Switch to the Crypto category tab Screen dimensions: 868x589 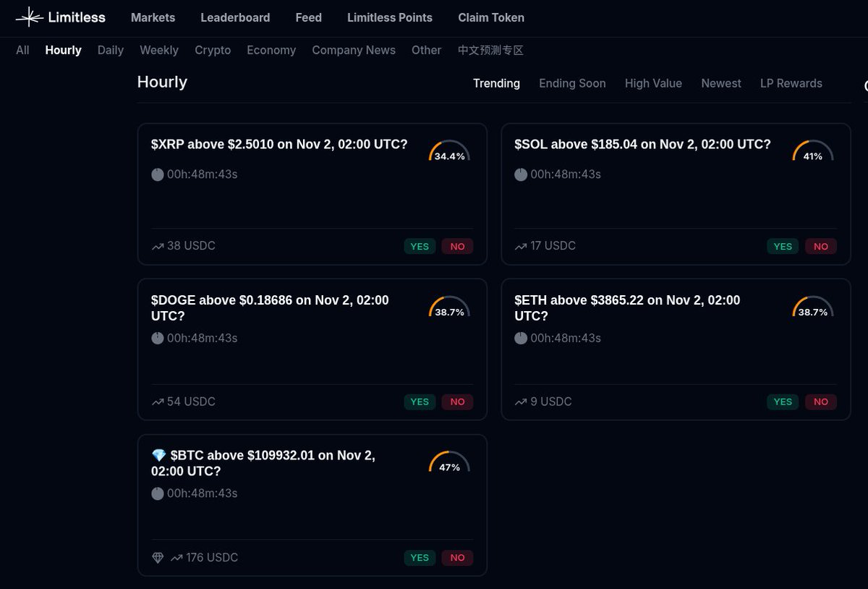[213, 50]
